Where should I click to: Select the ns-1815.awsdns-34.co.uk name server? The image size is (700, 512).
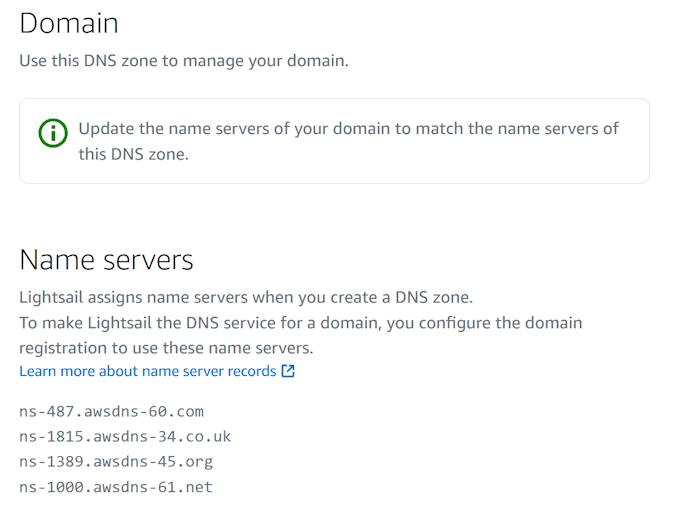[x=125, y=436]
